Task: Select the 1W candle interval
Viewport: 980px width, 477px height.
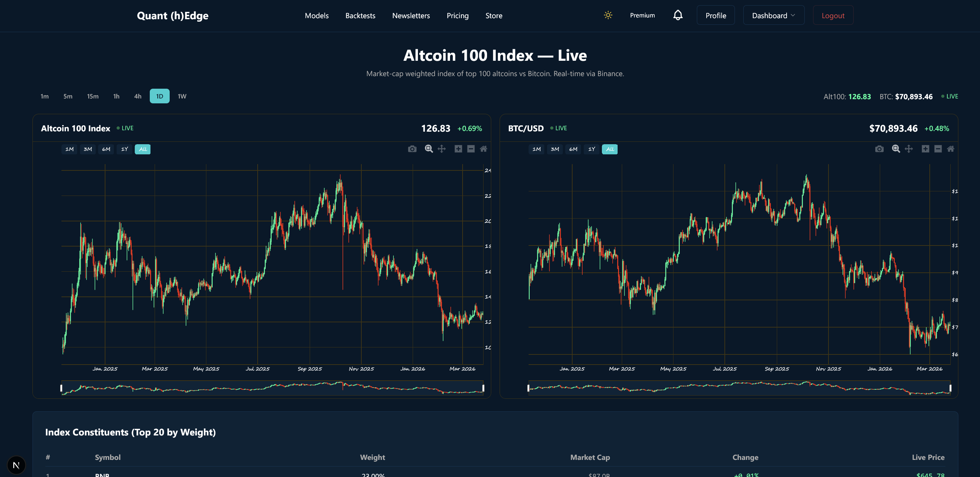Action: point(182,96)
